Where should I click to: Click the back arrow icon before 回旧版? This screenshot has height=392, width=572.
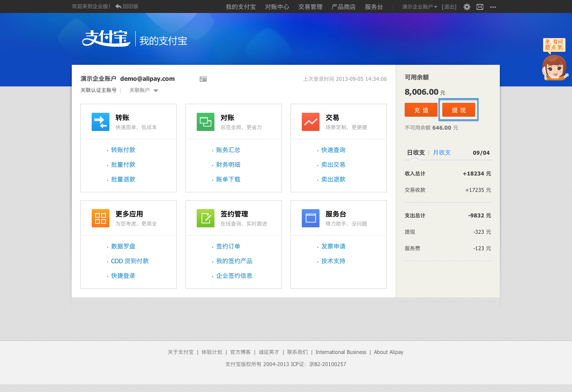click(118, 6)
